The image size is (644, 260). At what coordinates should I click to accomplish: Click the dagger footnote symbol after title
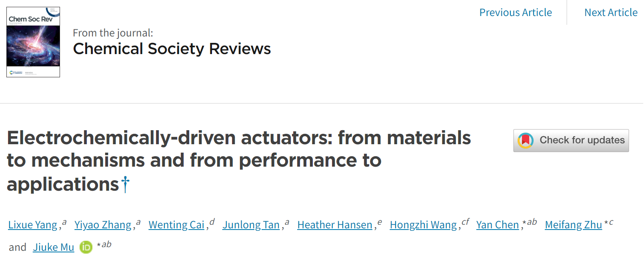point(126,185)
